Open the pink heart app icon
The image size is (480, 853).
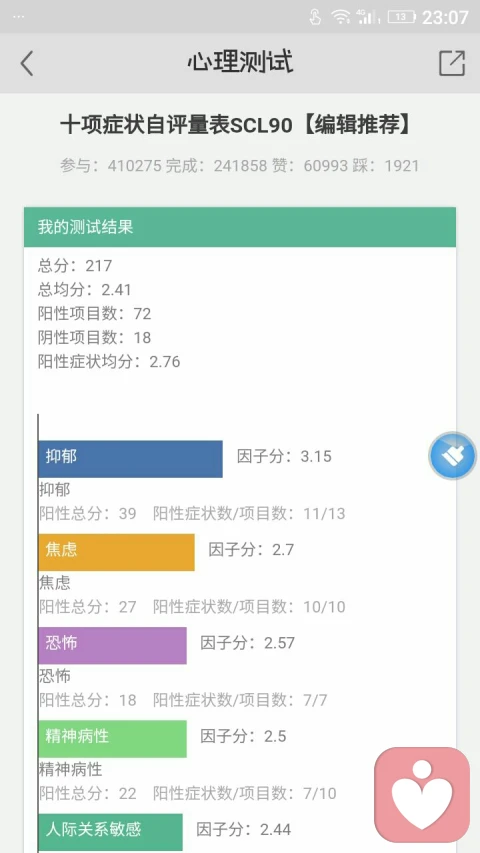(x=422, y=794)
